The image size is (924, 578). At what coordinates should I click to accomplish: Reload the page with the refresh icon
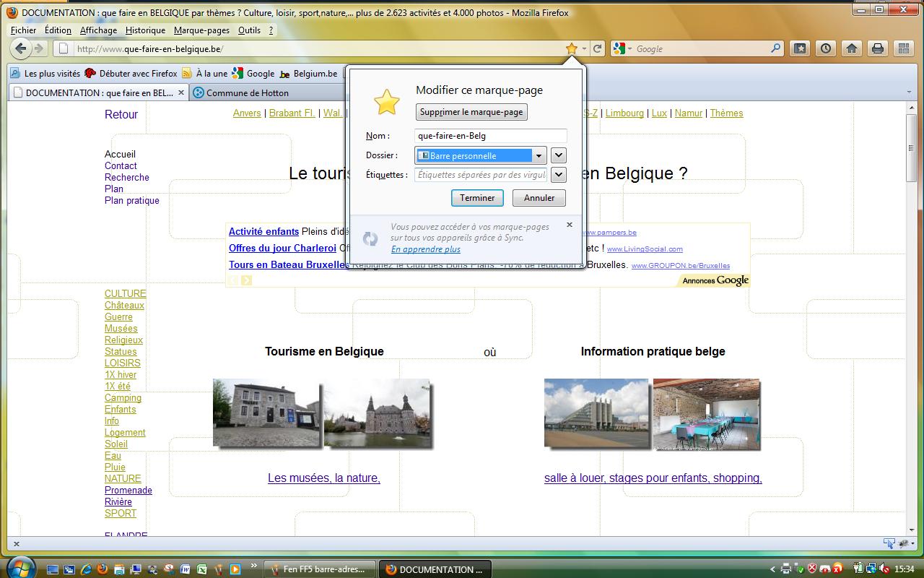coord(598,48)
